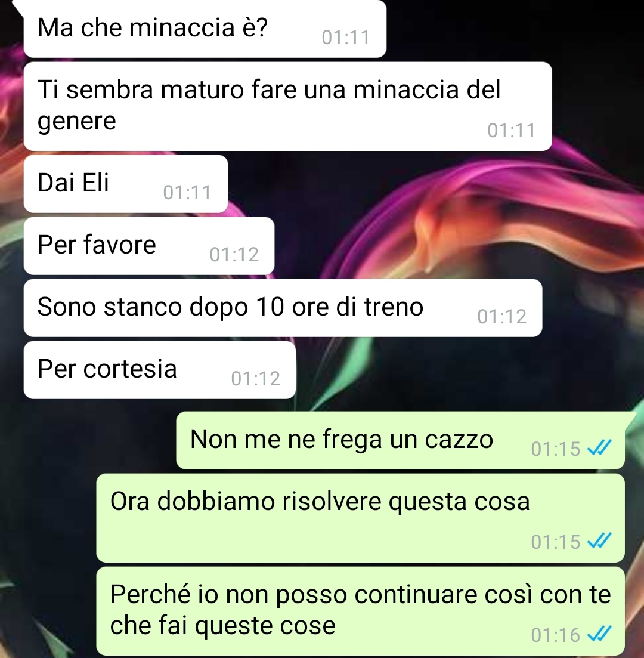Image resolution: width=644 pixels, height=658 pixels.
Task: Select the green 'Non me ne frega un cazzo' bubble
Action: click(x=400, y=440)
